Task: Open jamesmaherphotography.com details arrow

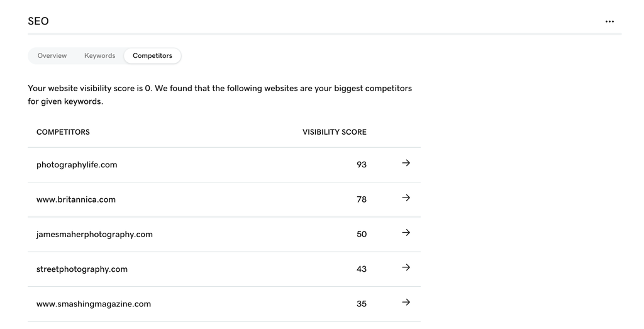Action: point(406,233)
